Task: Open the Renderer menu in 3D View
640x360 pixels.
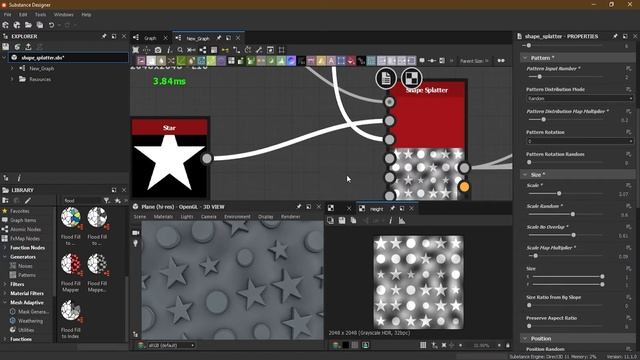Action: (291, 217)
